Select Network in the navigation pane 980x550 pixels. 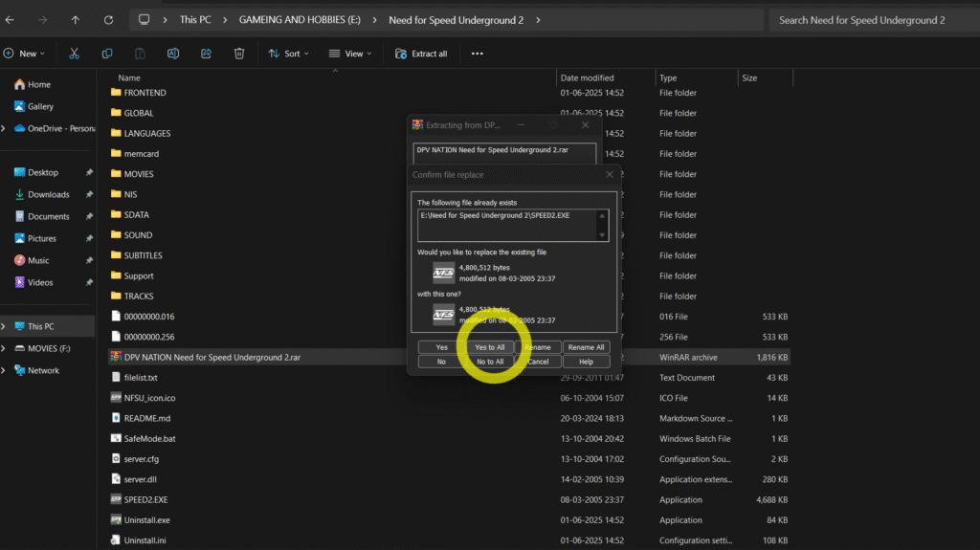tap(36, 370)
